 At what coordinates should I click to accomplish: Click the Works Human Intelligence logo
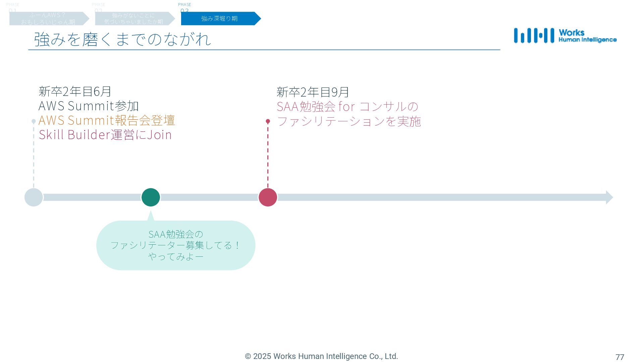click(565, 36)
